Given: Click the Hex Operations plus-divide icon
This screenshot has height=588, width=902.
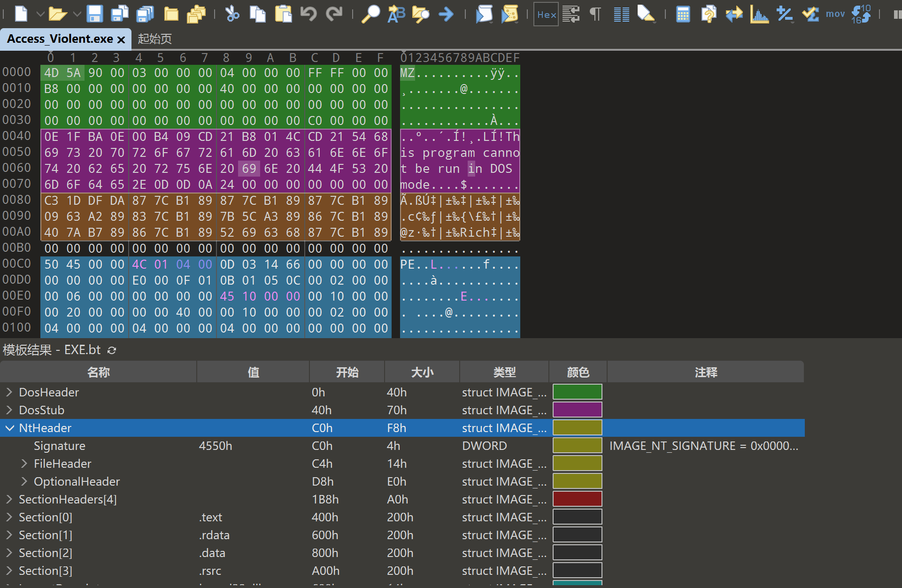Looking at the screenshot, I should pyautogui.click(x=785, y=14).
